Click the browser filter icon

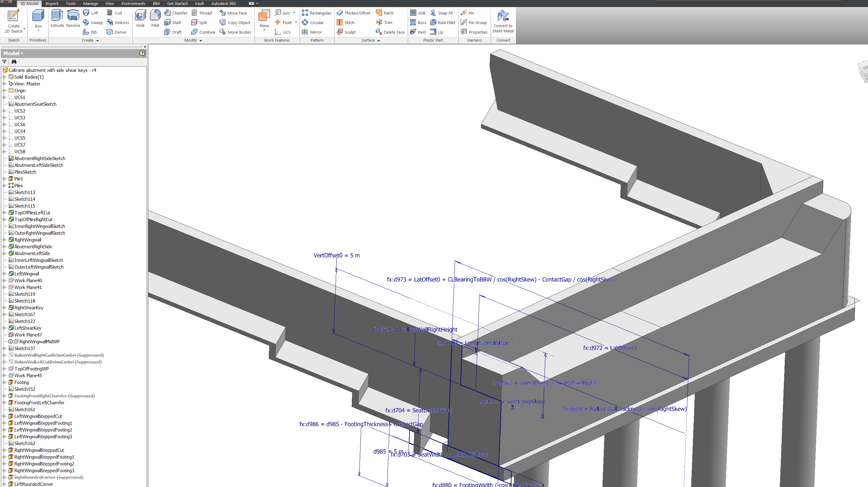pos(4,62)
